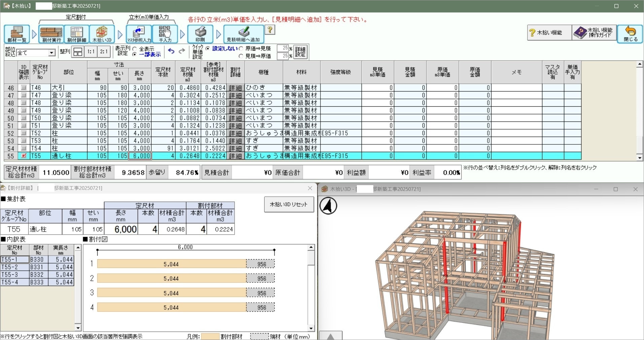Select 内訳表 row T55-2
Screen dimensions: 644x340
[x=14, y=267]
